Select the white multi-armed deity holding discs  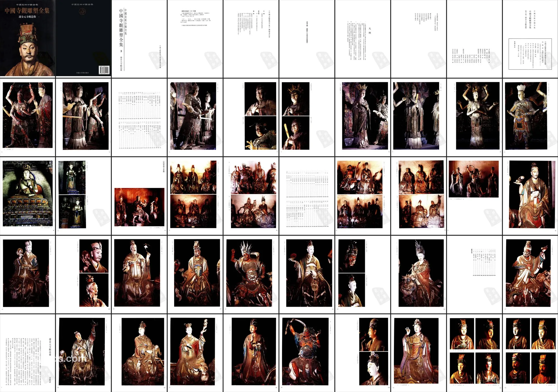pos(478,116)
